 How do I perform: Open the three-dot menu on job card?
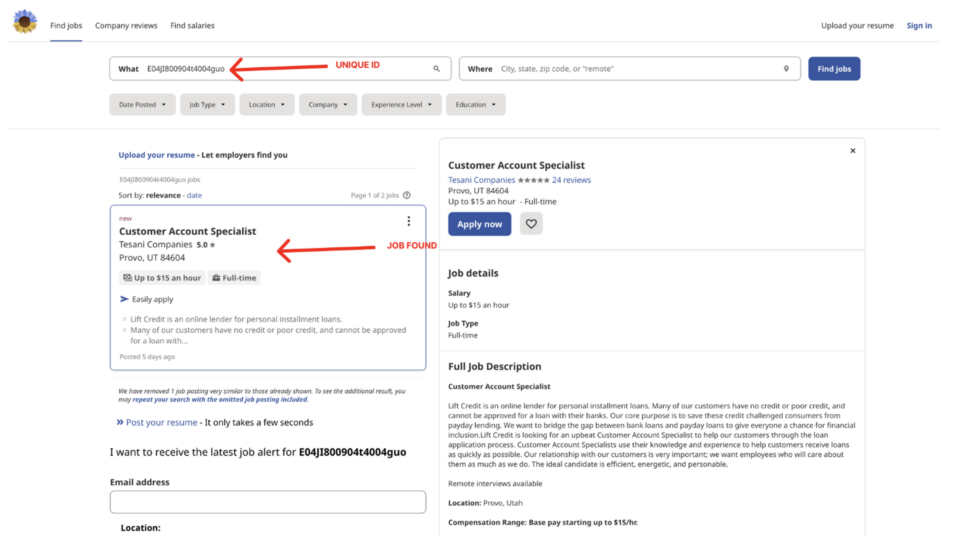pos(408,221)
